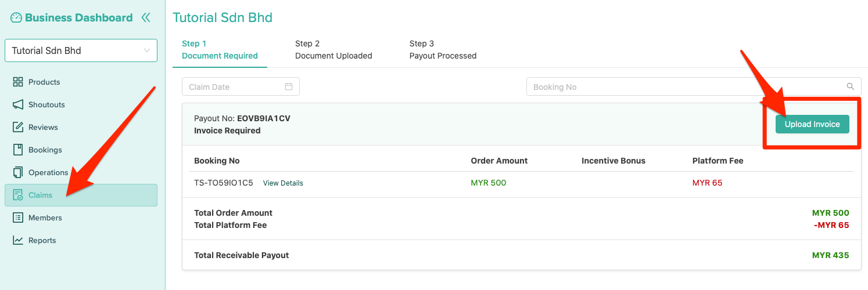Screen dimensions: 868x290
Task: Click the calendar icon in Claim Date field
Action: [289, 86]
